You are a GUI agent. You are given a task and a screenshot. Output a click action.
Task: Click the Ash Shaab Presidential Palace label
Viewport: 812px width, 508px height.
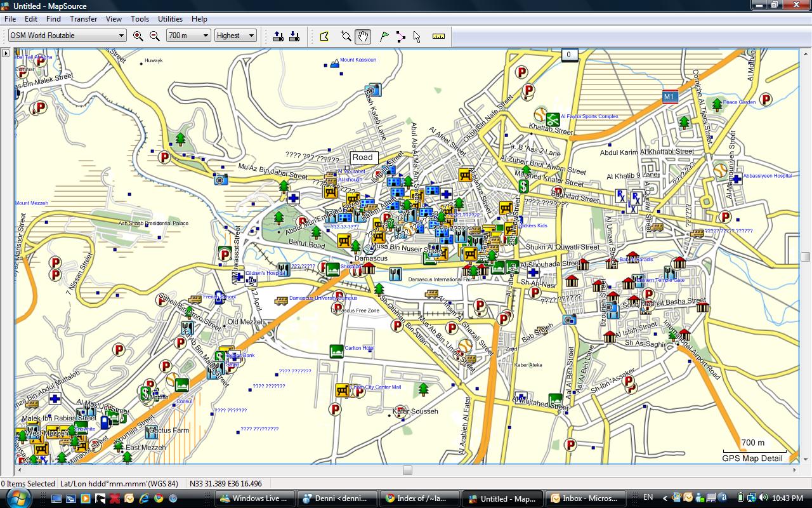point(153,224)
